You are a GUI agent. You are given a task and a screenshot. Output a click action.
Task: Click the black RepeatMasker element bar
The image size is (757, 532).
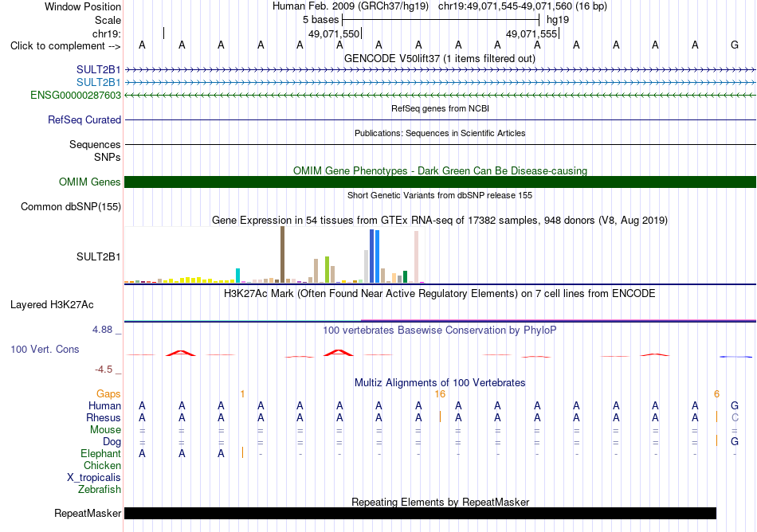click(x=420, y=513)
